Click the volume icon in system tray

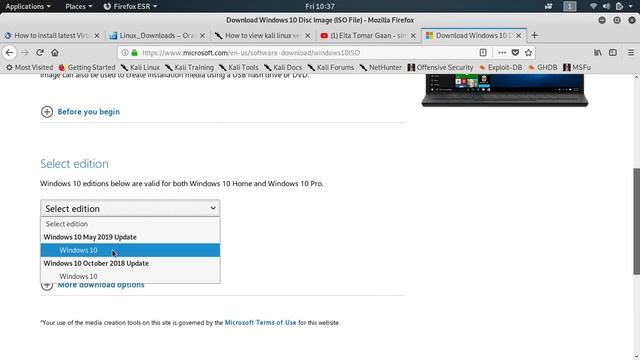coord(607,6)
